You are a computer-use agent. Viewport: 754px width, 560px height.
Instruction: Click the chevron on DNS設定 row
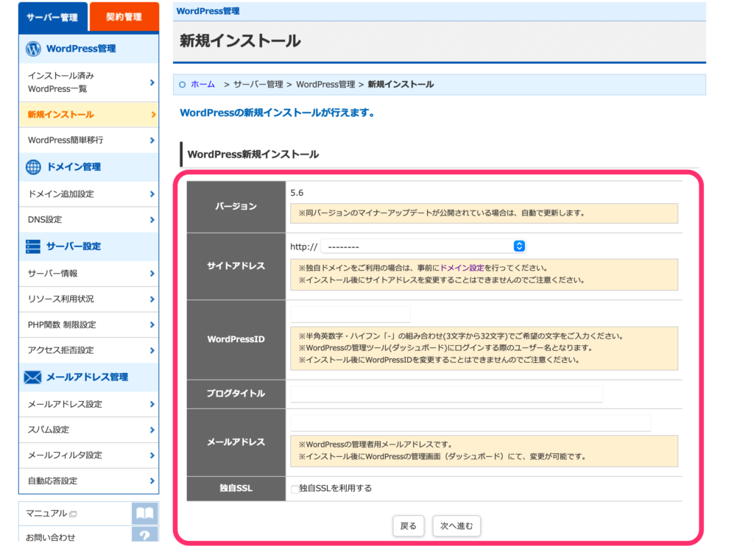click(x=152, y=220)
